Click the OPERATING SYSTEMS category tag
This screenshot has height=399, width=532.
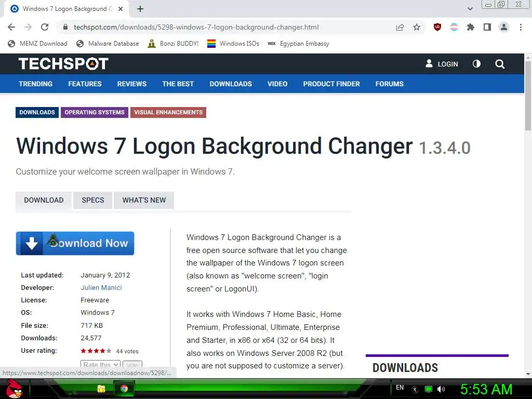(x=95, y=112)
